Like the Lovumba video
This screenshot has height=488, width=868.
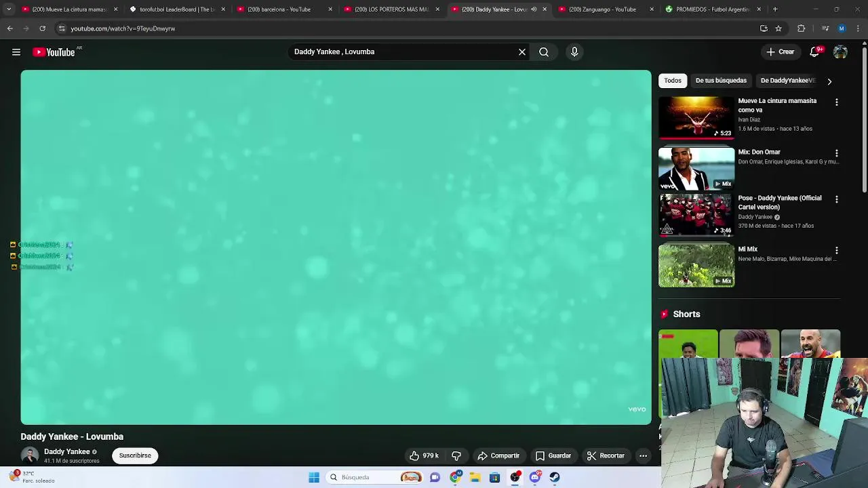[424, 455]
